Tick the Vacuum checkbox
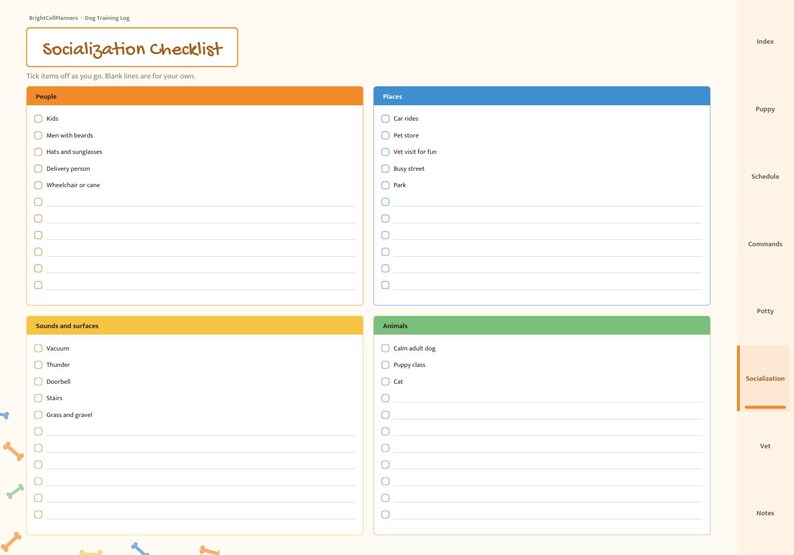This screenshot has width=794, height=555. [38, 348]
